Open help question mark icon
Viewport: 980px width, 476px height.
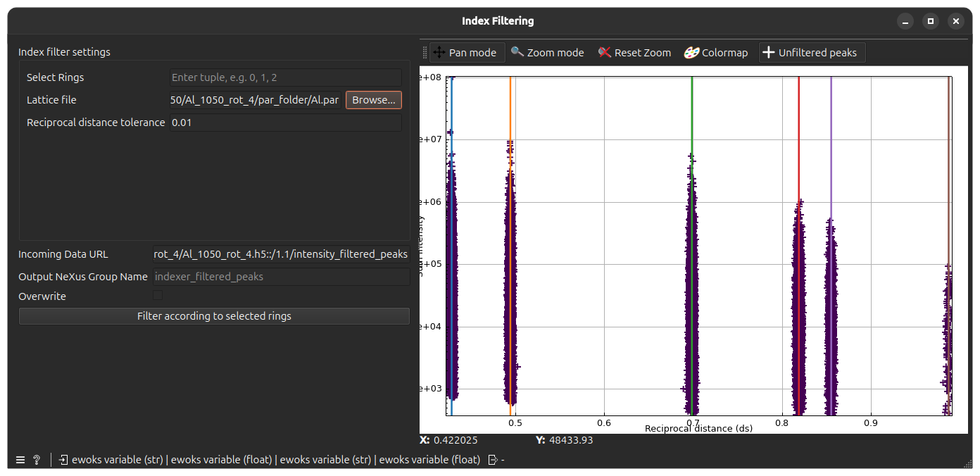[x=37, y=460]
